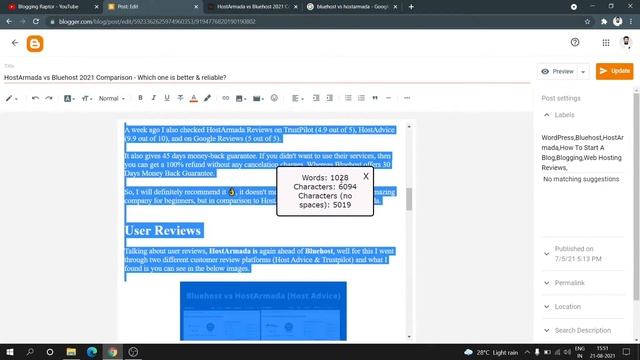640x360 pixels.
Task: Apply italic formatting
Action: click(153, 98)
